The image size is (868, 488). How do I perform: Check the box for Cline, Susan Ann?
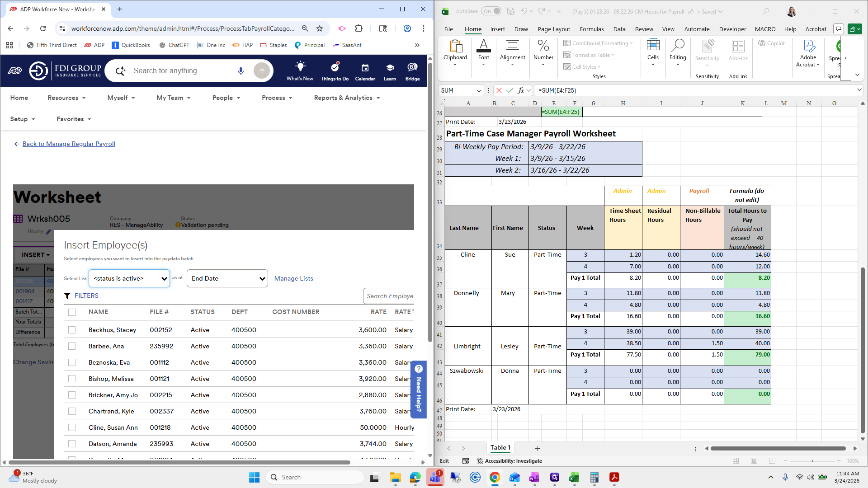point(72,427)
